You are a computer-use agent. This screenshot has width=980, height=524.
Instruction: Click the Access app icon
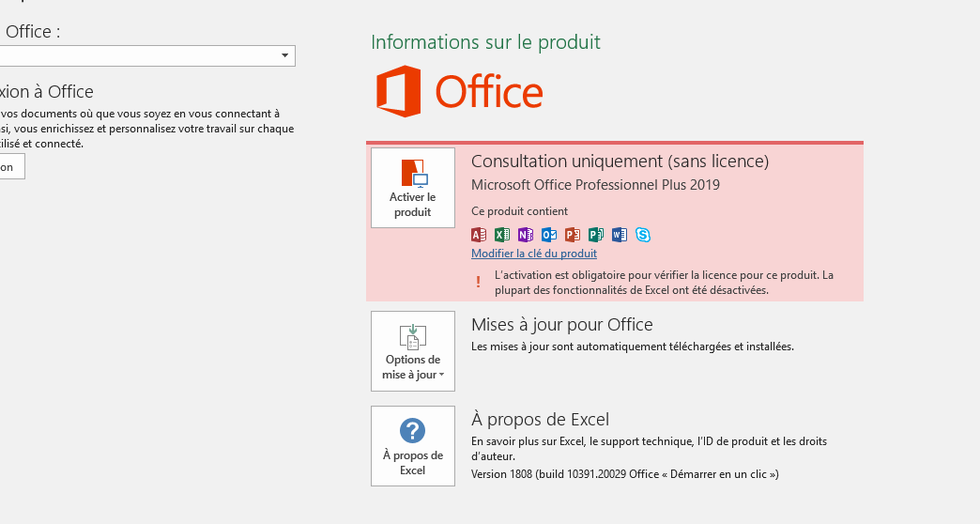click(479, 235)
